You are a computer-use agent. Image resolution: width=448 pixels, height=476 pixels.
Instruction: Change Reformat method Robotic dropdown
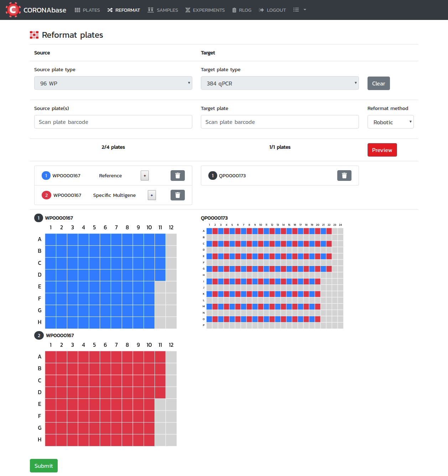point(390,122)
